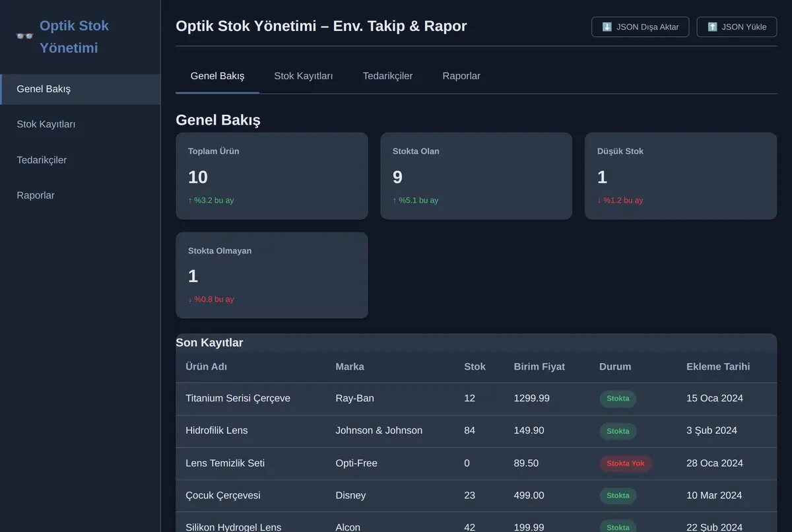The height and width of the screenshot is (532, 792).
Task: Select the Titanium Serisi Çerçeve row name
Action: (x=238, y=398)
